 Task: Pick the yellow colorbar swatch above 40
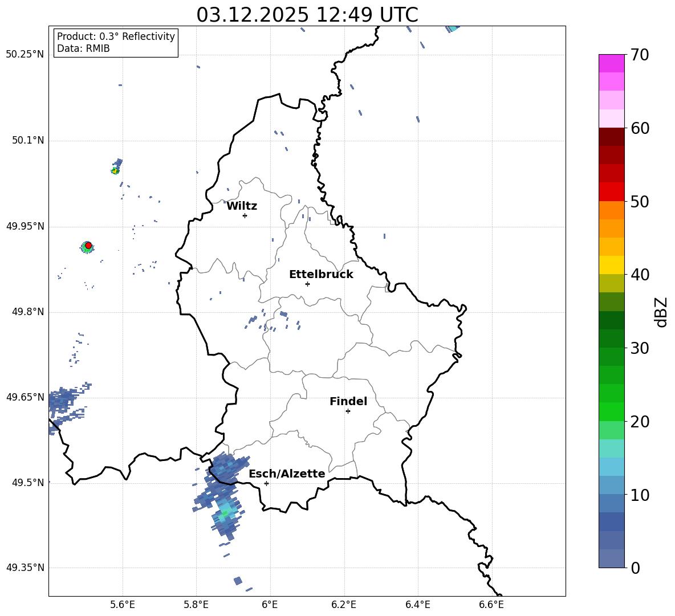pyautogui.click(x=611, y=265)
